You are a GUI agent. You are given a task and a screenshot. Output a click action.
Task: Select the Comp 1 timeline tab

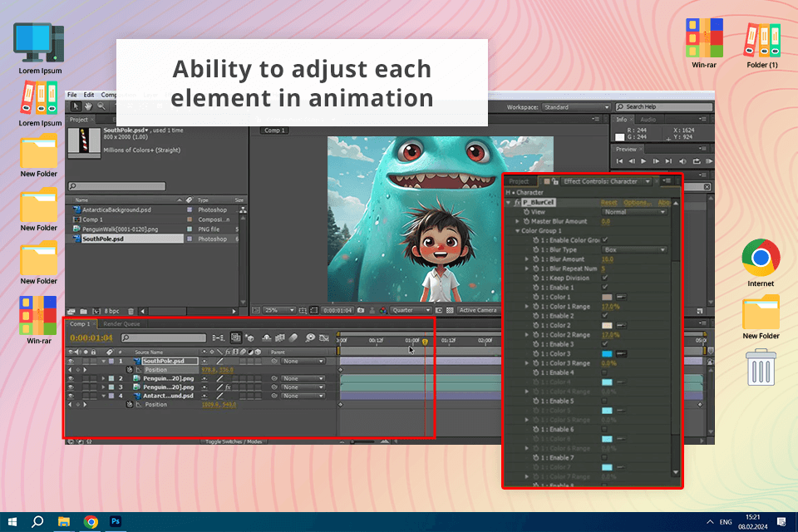(80, 324)
